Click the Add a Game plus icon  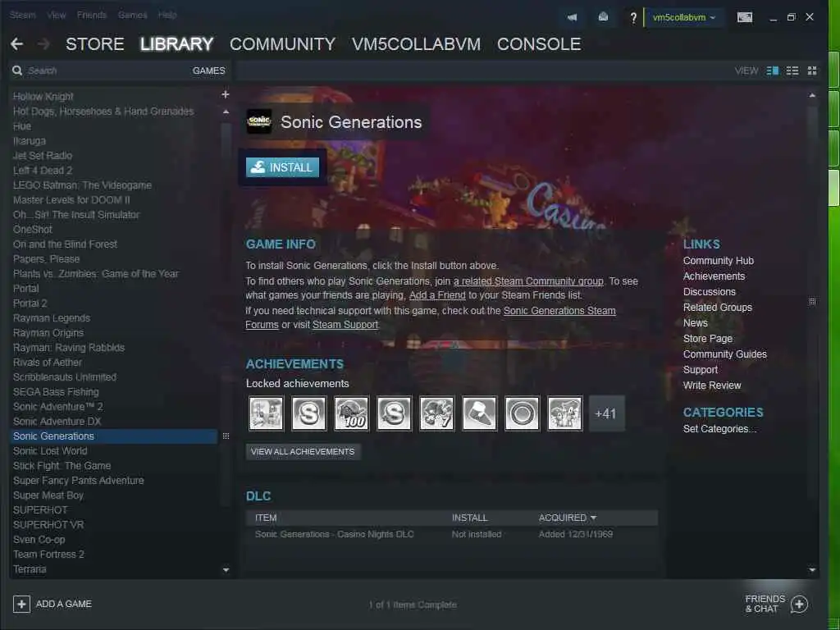[x=21, y=605]
